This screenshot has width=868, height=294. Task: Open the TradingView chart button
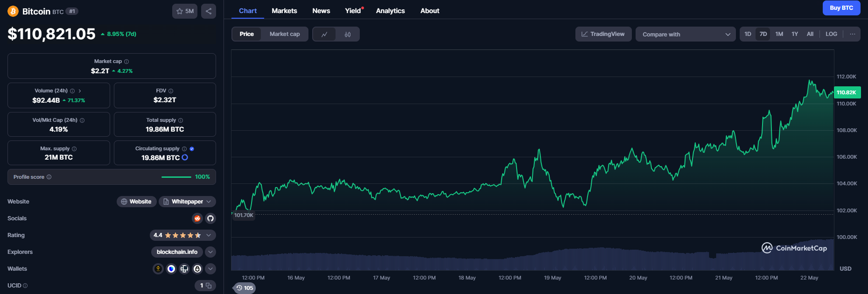click(603, 34)
